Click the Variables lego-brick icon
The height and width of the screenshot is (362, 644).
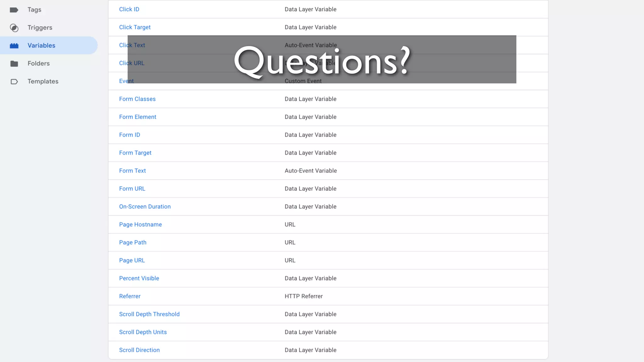[14, 46]
